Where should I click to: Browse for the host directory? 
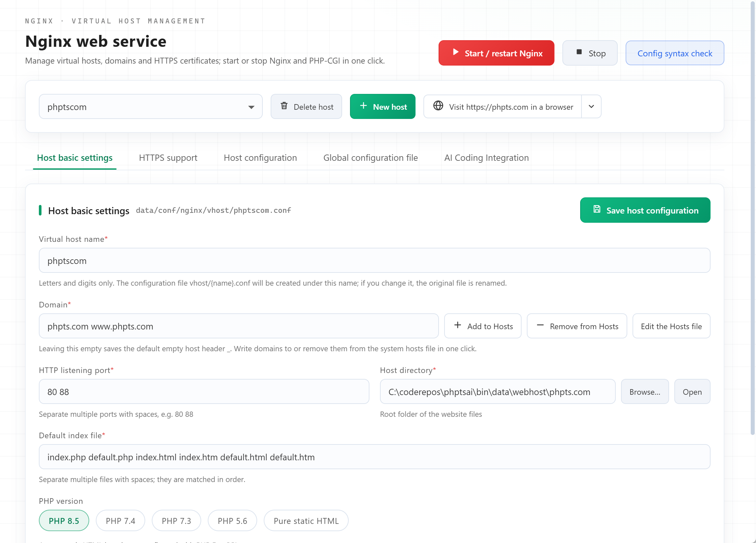(x=645, y=391)
